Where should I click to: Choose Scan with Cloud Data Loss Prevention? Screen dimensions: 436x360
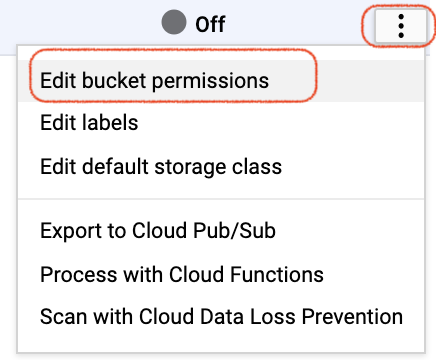[x=221, y=317]
